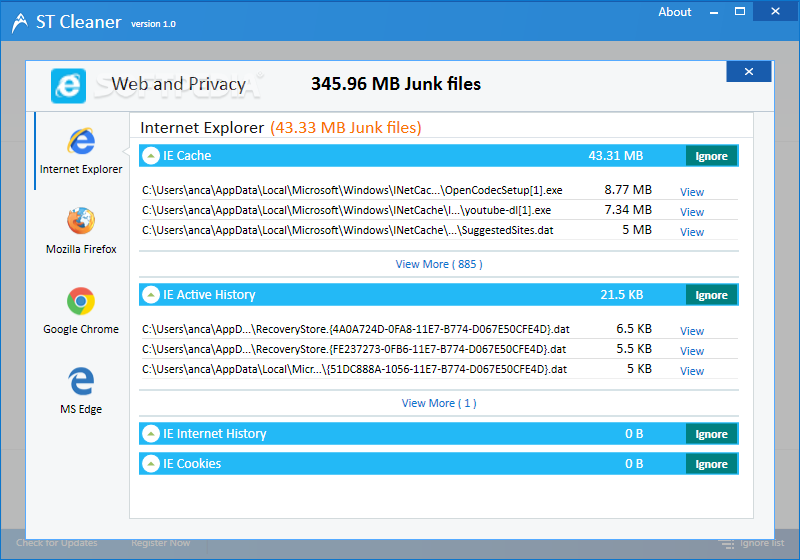
Task: Select the SuggestedSites.dat path text
Action: coord(347,230)
